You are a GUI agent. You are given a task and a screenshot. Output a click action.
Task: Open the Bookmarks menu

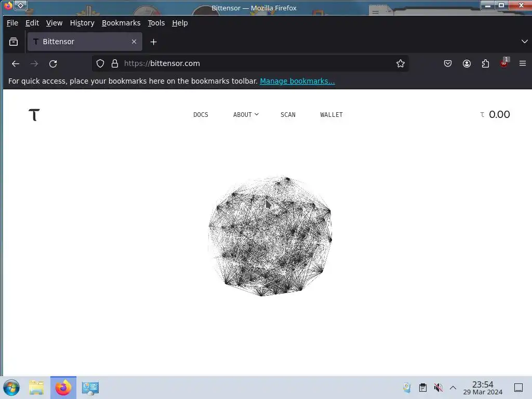click(x=121, y=23)
